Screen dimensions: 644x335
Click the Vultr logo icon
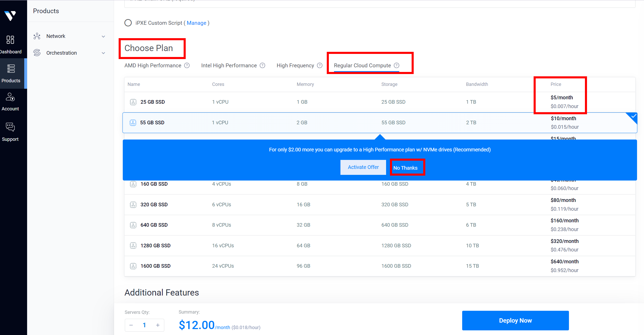pos(10,16)
